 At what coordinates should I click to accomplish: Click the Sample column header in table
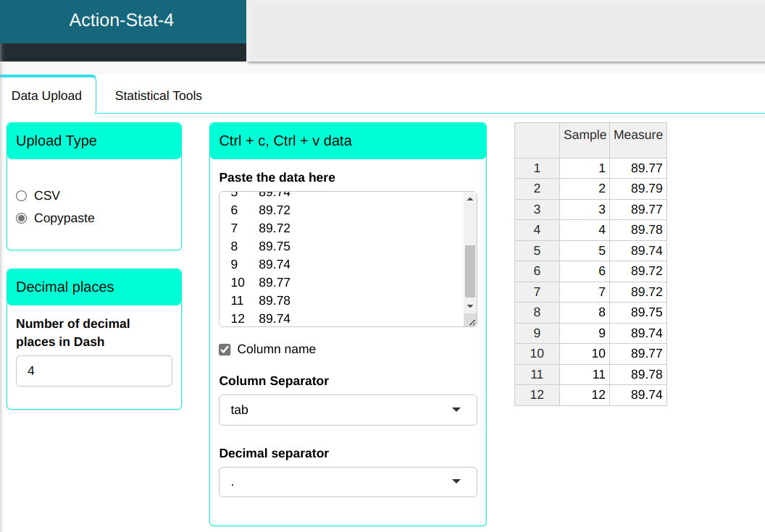[x=585, y=135]
